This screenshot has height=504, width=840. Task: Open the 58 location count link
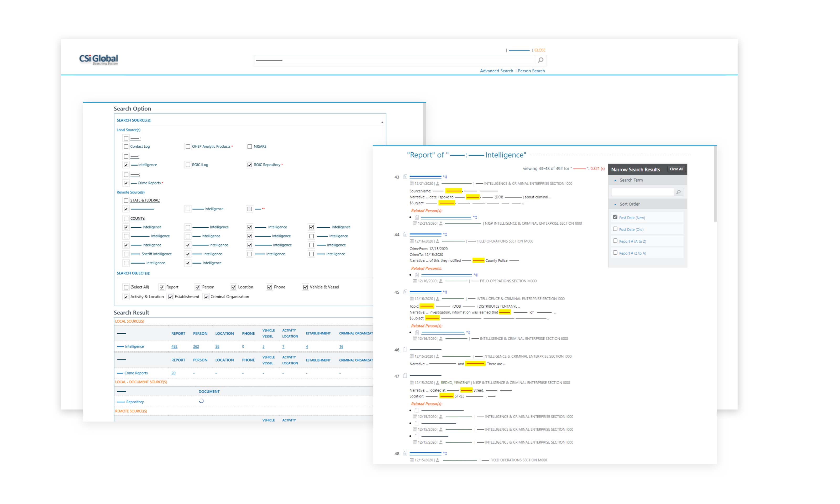pyautogui.click(x=217, y=347)
